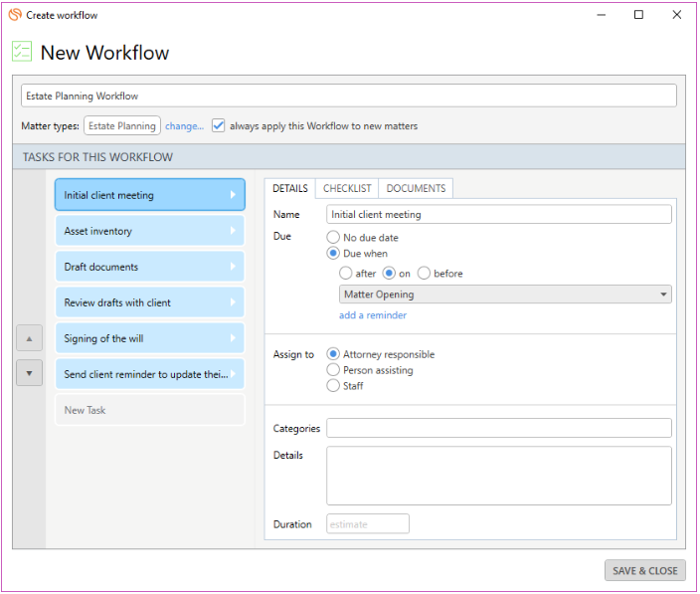Click the Estate Planning matter type tag
Viewport: 700px width, 594px height.
point(122,126)
